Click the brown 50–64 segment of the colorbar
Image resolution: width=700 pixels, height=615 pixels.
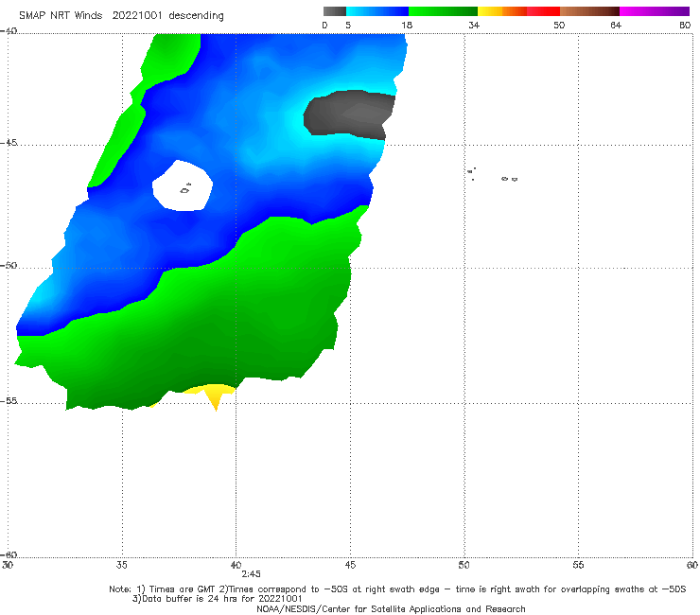(589, 11)
